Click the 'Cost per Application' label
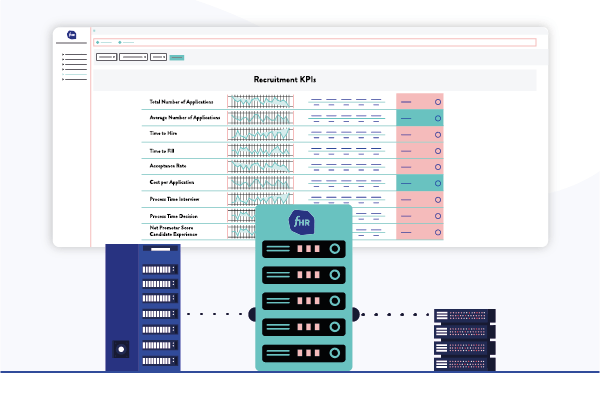This screenshot has width=601, height=400. [x=172, y=182]
